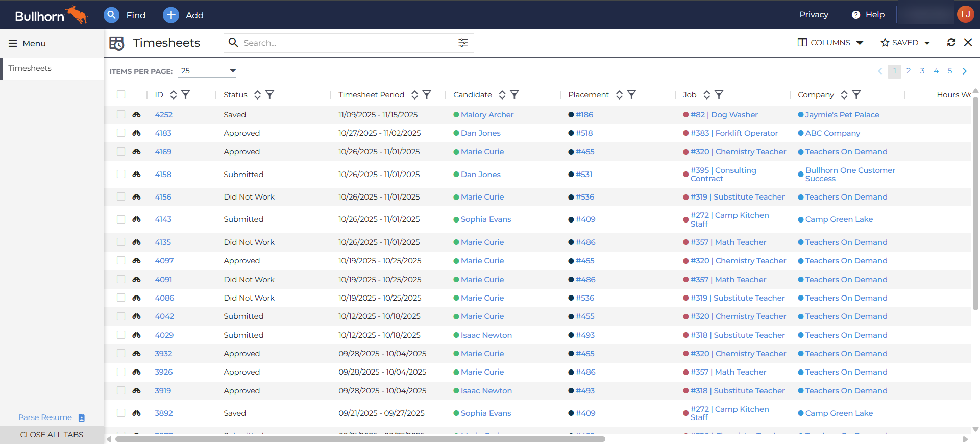Open the hamburger Menu
Screen dimensions: 980x444
[13, 43]
